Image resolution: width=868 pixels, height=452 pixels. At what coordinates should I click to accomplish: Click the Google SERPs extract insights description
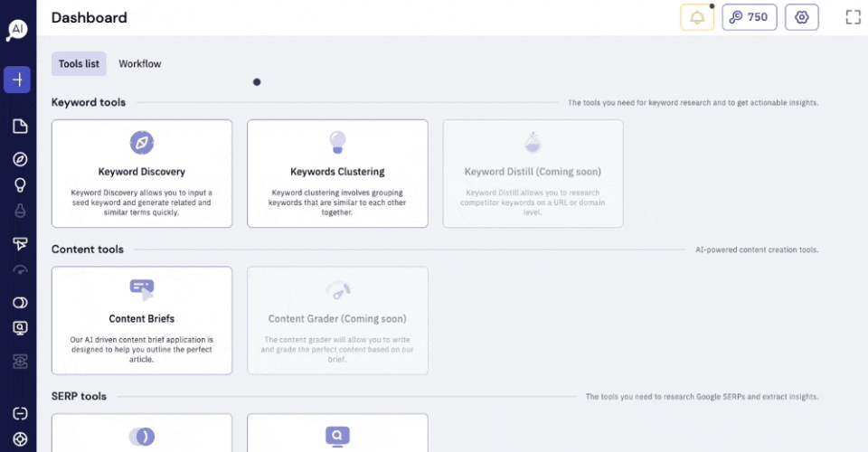click(x=702, y=397)
